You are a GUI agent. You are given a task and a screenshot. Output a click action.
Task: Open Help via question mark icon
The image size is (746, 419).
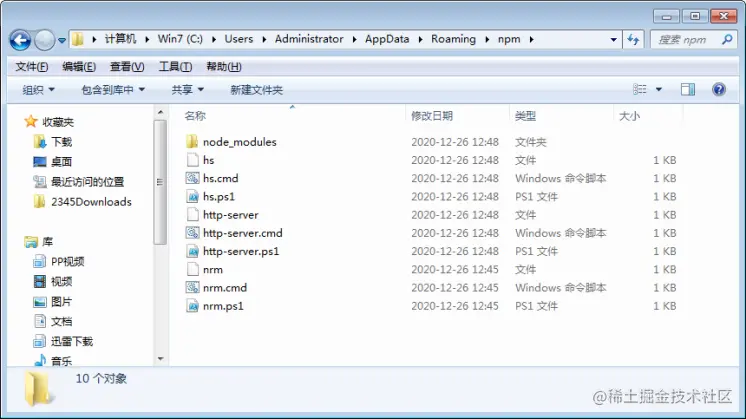pyautogui.click(x=719, y=89)
